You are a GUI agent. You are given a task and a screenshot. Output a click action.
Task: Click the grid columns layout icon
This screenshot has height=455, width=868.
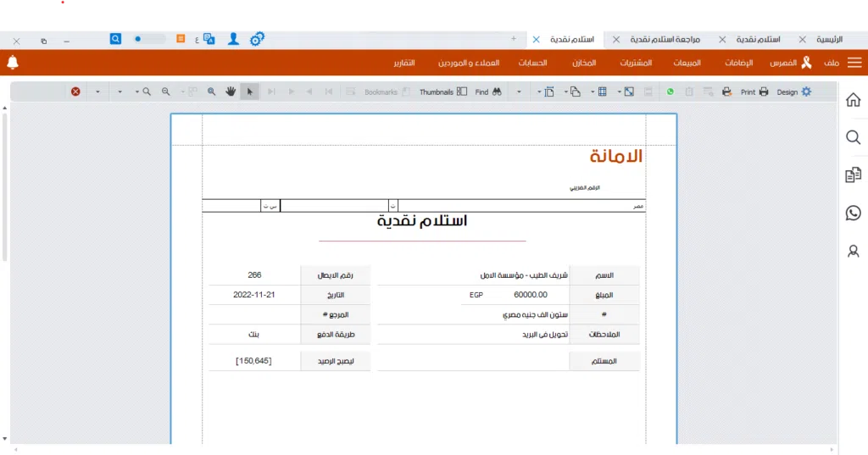pos(603,92)
